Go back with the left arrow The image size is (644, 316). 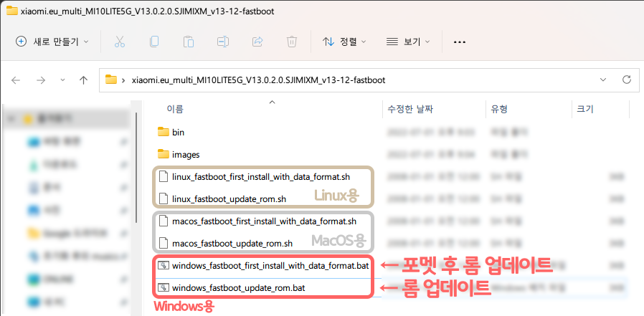pyautogui.click(x=16, y=80)
